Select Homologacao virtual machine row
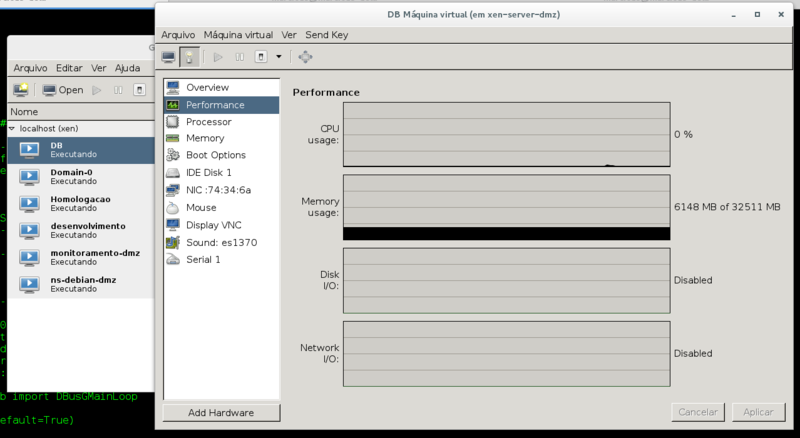The width and height of the screenshot is (800, 438). (81, 204)
